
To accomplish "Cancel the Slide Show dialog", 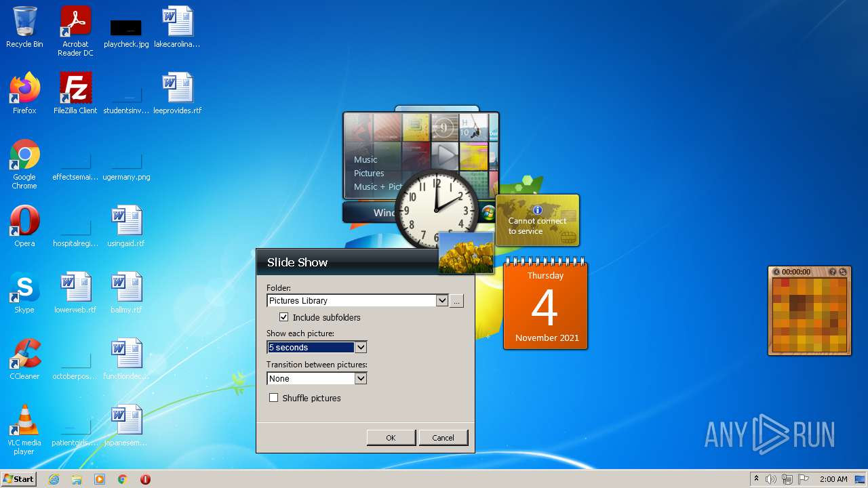I will [443, 437].
